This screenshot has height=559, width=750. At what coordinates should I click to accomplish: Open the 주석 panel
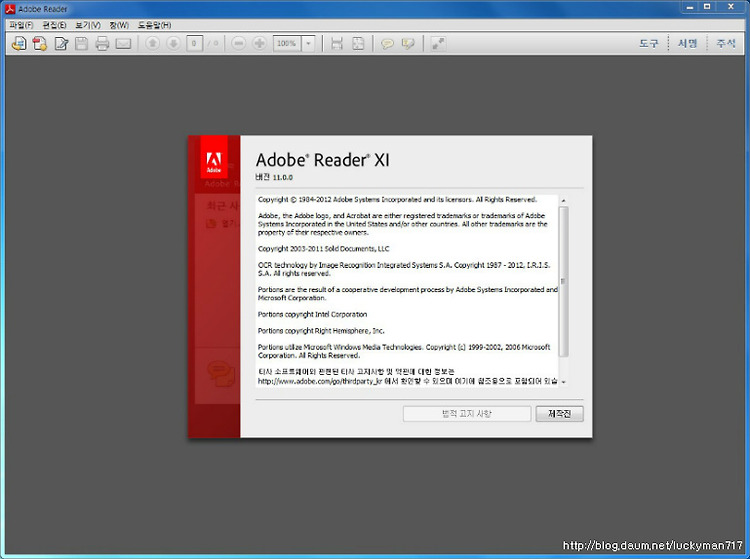[726, 44]
